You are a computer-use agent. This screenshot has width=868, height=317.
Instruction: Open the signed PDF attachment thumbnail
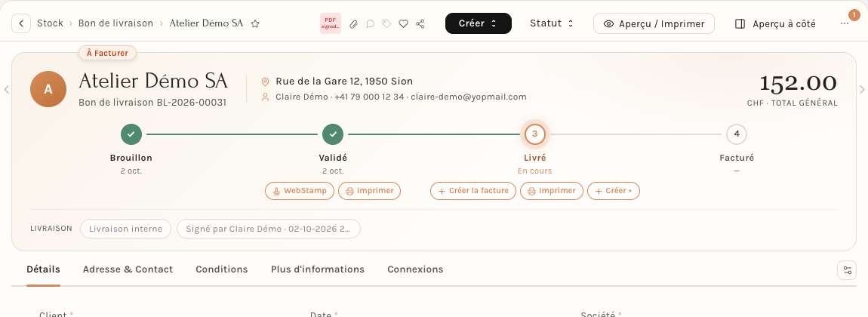[x=331, y=24]
